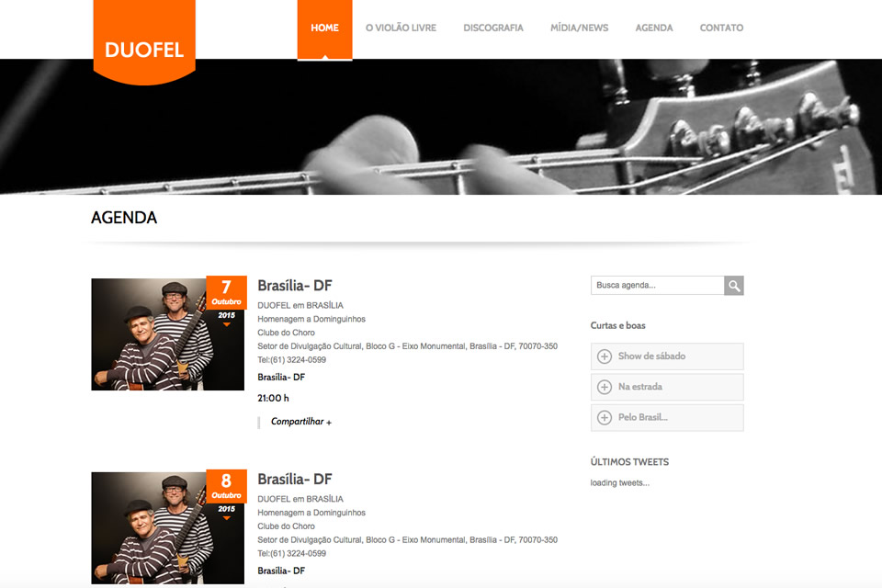The width and height of the screenshot is (882, 588).
Task: Expand the Na estrada plus icon
Action: click(x=605, y=387)
